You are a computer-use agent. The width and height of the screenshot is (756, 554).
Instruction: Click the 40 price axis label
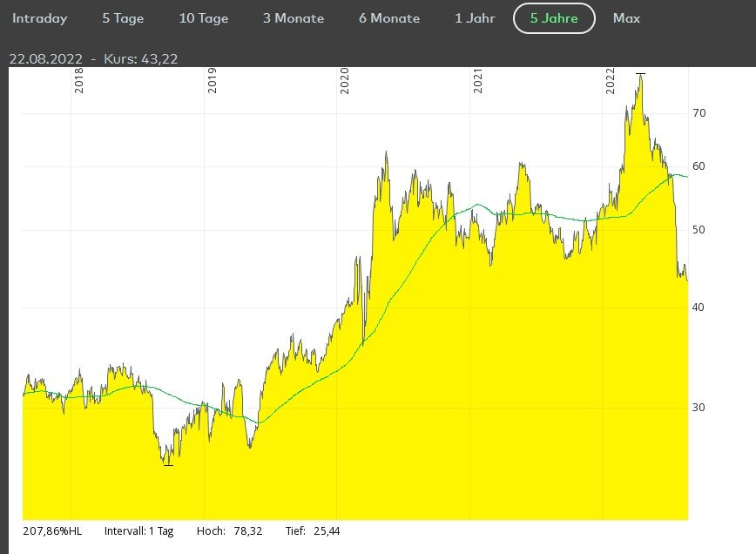[x=699, y=307]
